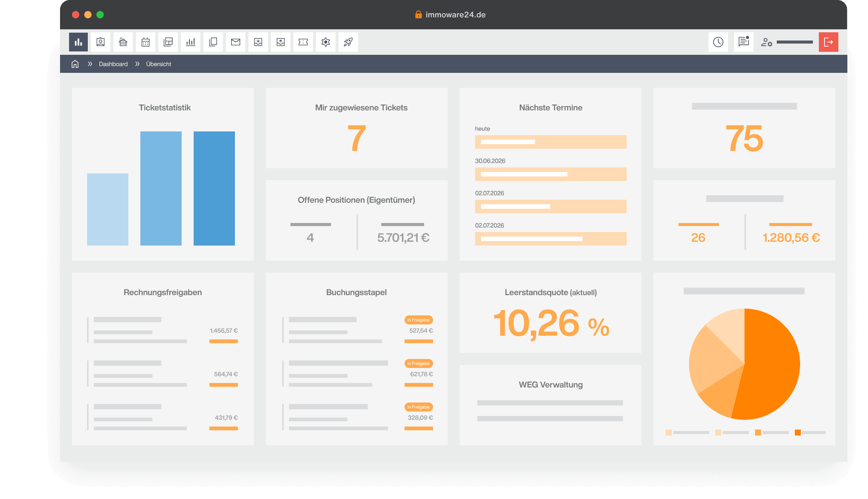Open the ticket icon in toolbar

[x=303, y=42]
